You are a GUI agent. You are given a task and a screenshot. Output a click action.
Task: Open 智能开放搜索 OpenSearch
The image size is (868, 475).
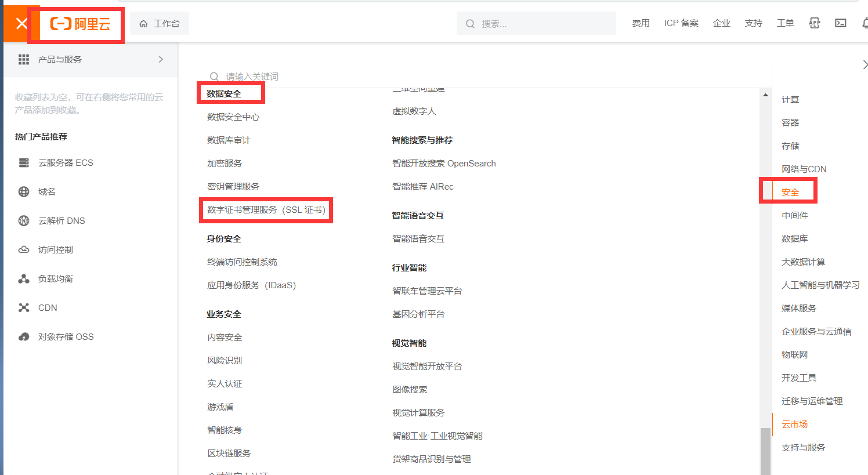point(444,164)
